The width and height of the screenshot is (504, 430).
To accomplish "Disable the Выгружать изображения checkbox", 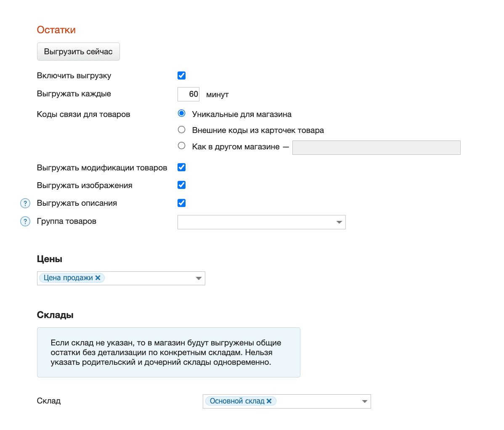I will (x=182, y=185).
